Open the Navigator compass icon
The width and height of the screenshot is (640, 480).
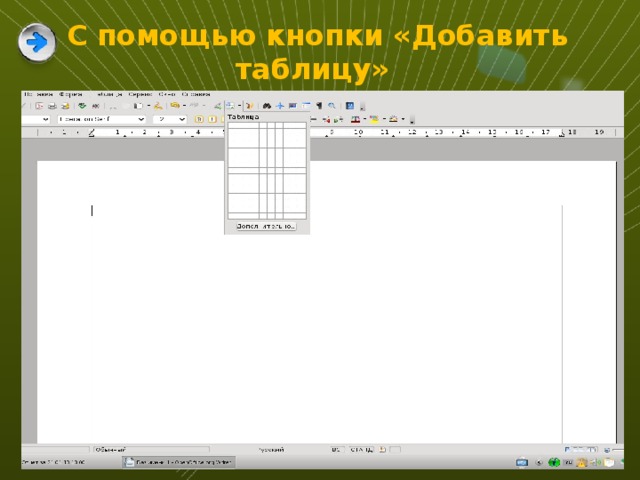pos(280,106)
